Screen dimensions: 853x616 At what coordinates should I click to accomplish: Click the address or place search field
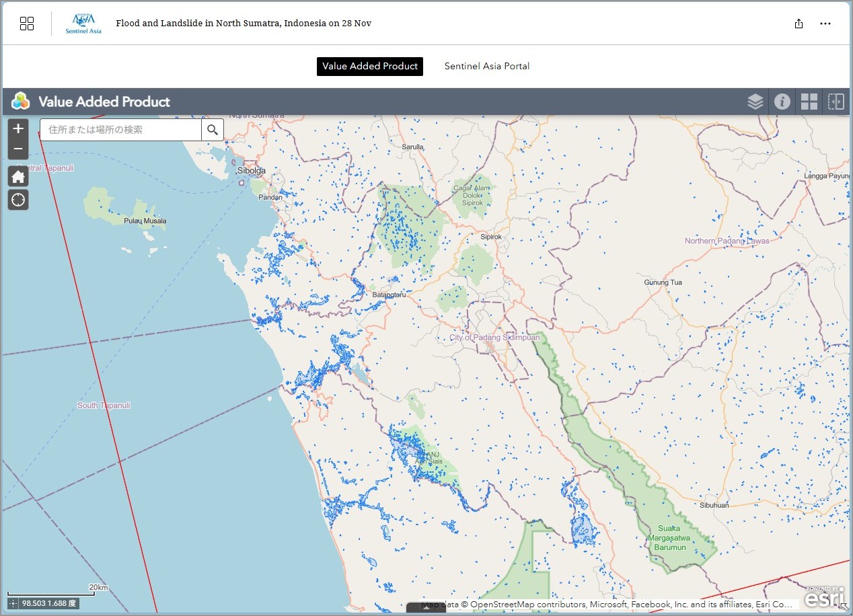click(121, 130)
